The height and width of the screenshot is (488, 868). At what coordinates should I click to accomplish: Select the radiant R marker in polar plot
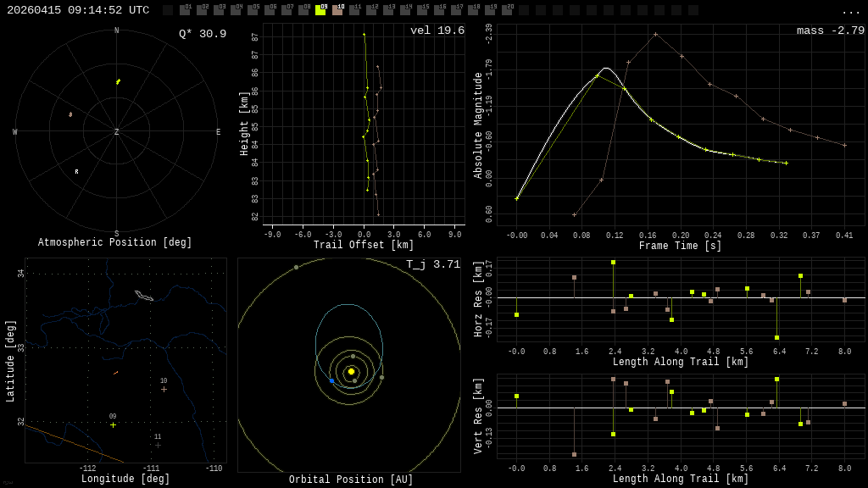(x=76, y=172)
